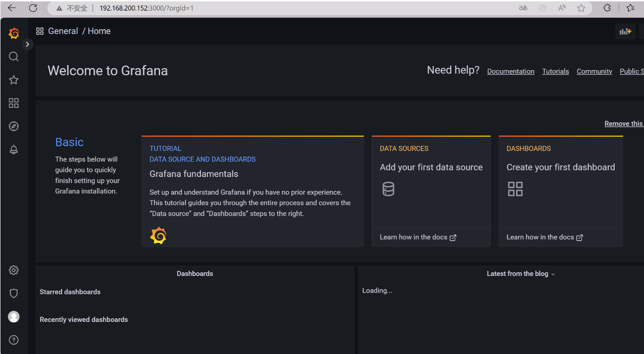
Task: Click the dashboards grid icon beside General
Action: coord(40,31)
